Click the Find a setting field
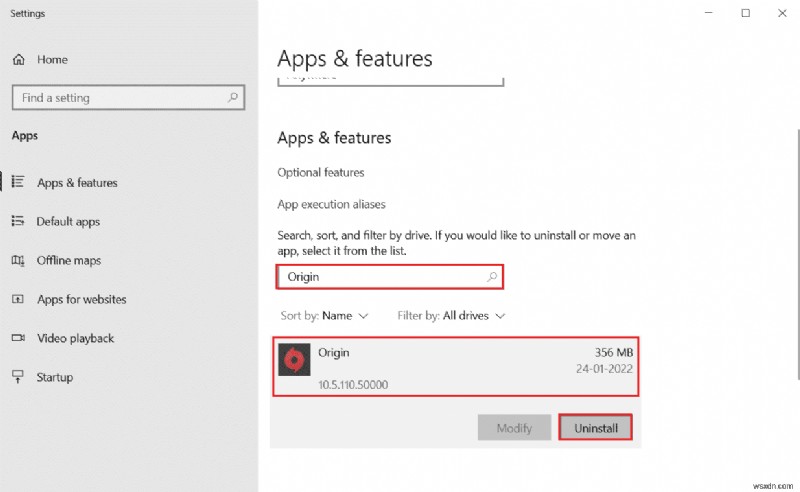The image size is (800, 492). (x=118, y=98)
